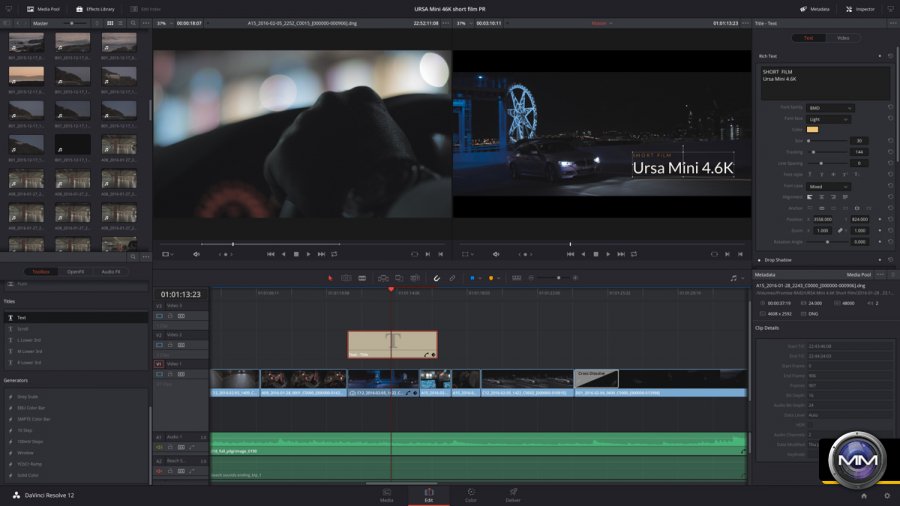Open the Font Face Light dropdown
Viewport: 900px width, 506px height.
click(x=828, y=119)
